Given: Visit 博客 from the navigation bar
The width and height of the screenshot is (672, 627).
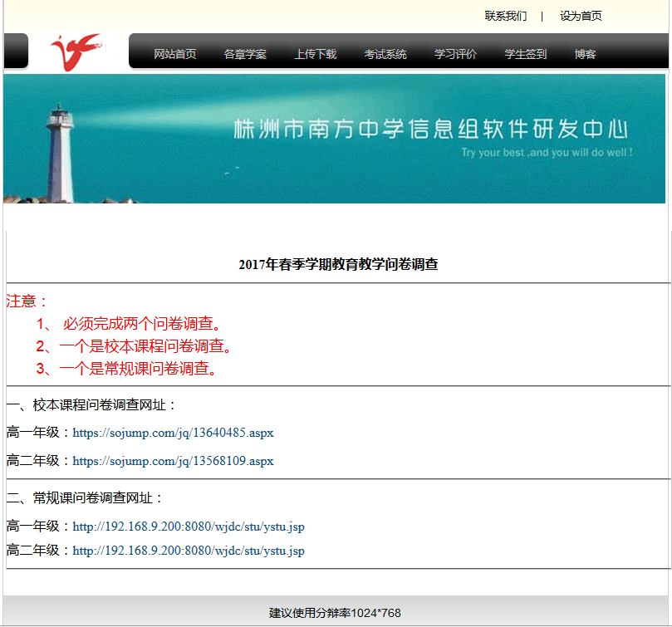Looking at the screenshot, I should point(585,54).
